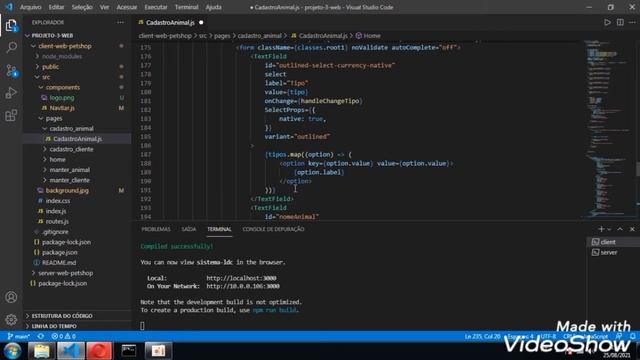Open README.md in the explorer

click(x=59, y=263)
